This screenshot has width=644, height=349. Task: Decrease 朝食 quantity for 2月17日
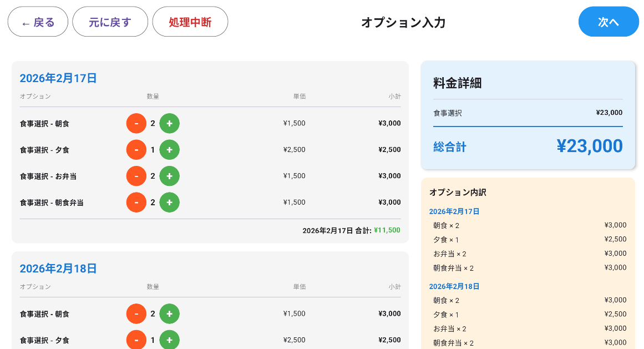coord(136,123)
